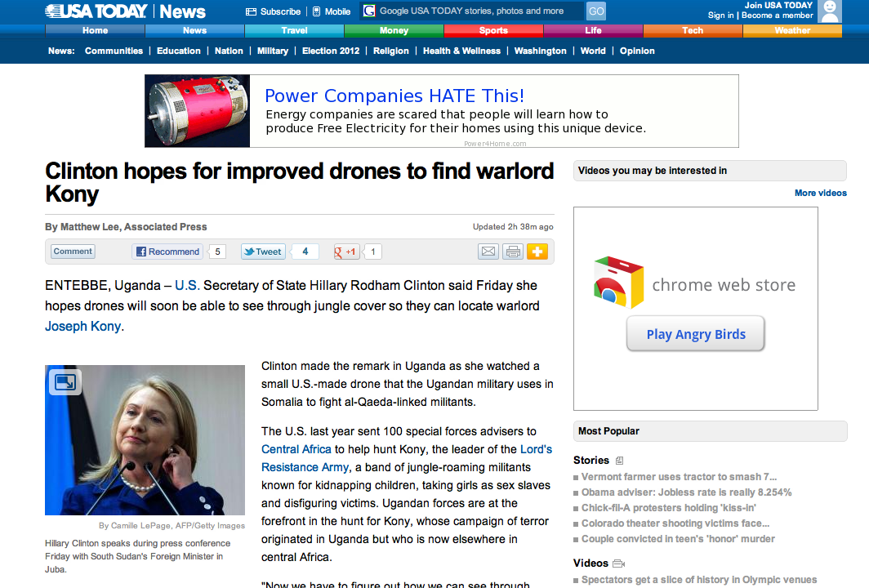Click the Sign in link
Image resolution: width=869 pixels, height=588 pixels.
pos(720,16)
